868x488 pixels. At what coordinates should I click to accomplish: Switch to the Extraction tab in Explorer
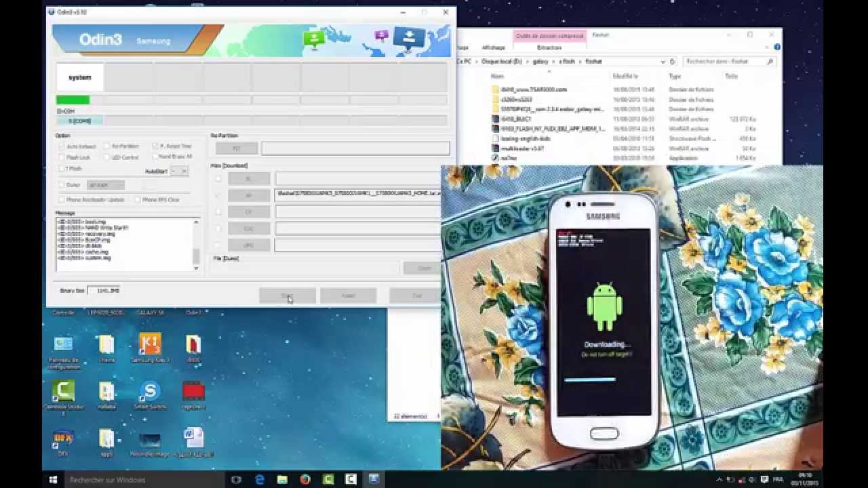click(x=549, y=47)
